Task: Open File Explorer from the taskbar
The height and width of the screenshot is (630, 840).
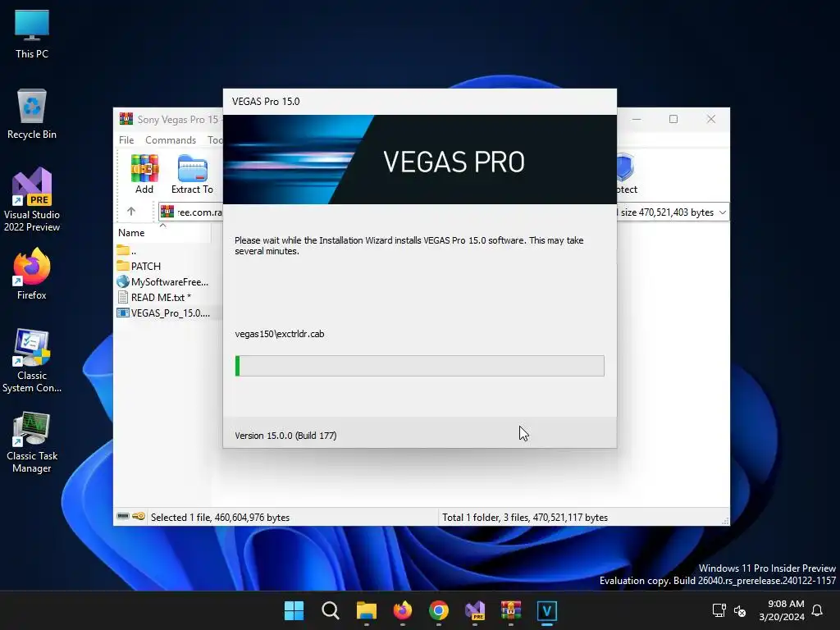Action: click(367, 610)
